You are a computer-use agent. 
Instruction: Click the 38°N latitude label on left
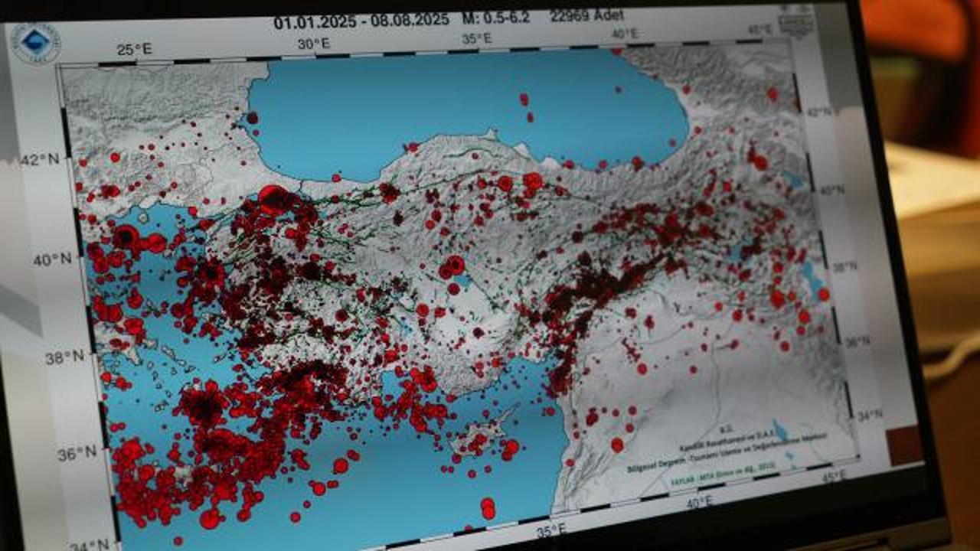point(64,357)
